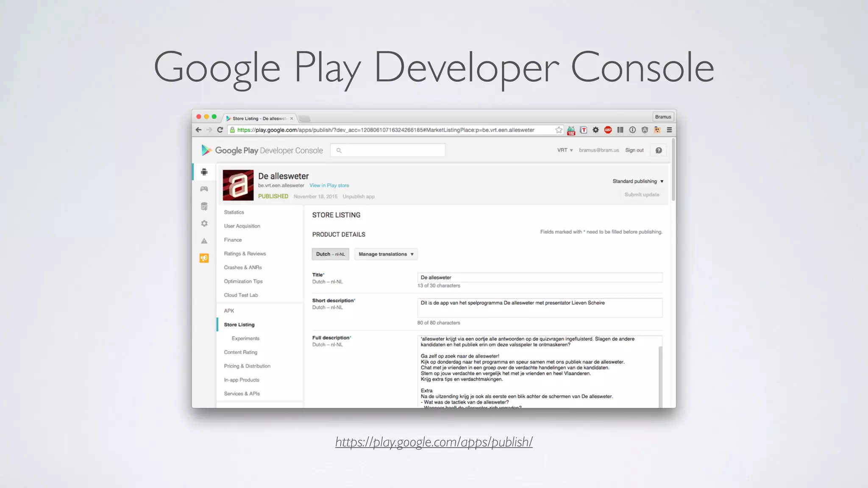This screenshot has height=488, width=868.
Task: Click Sign out link
Action: click(x=634, y=150)
